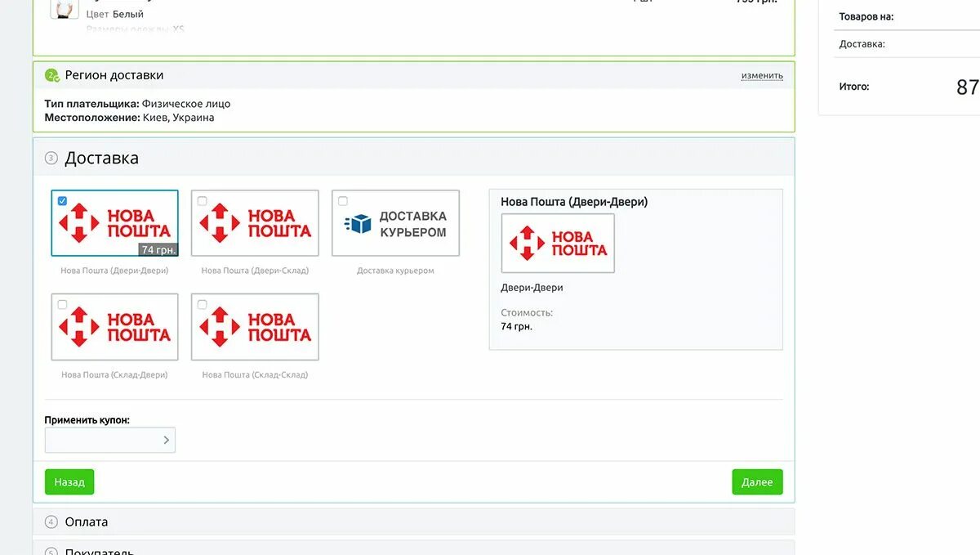Click the Доставка section title
This screenshot has height=555, width=980.
click(102, 159)
